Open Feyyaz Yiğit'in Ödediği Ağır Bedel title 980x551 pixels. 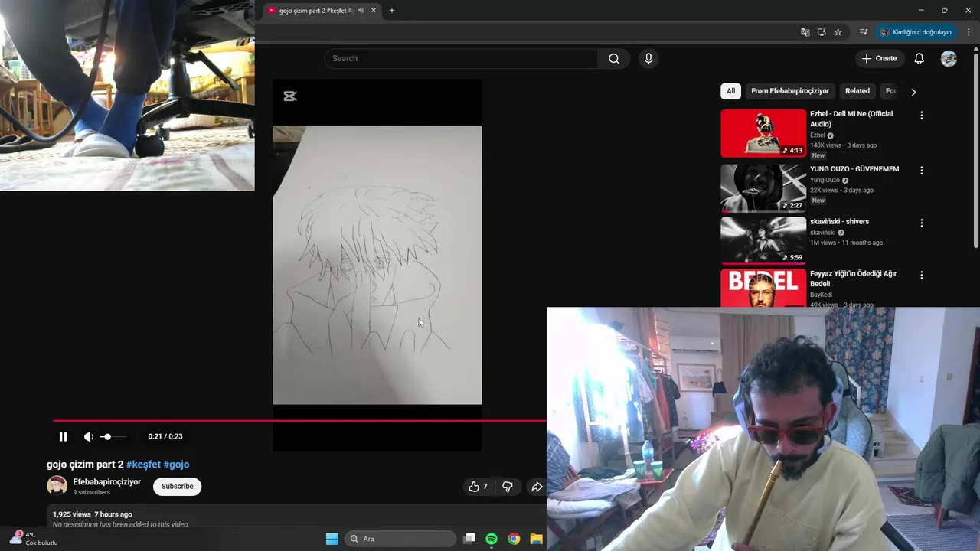[x=853, y=279]
